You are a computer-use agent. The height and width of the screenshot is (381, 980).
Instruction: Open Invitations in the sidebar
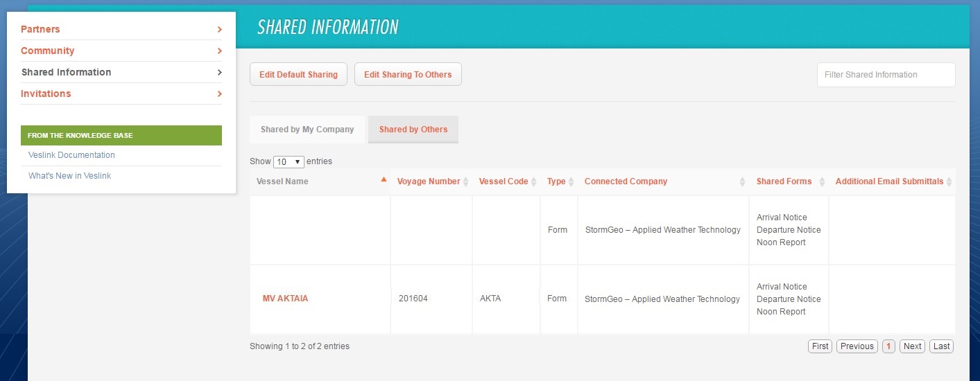click(x=46, y=94)
